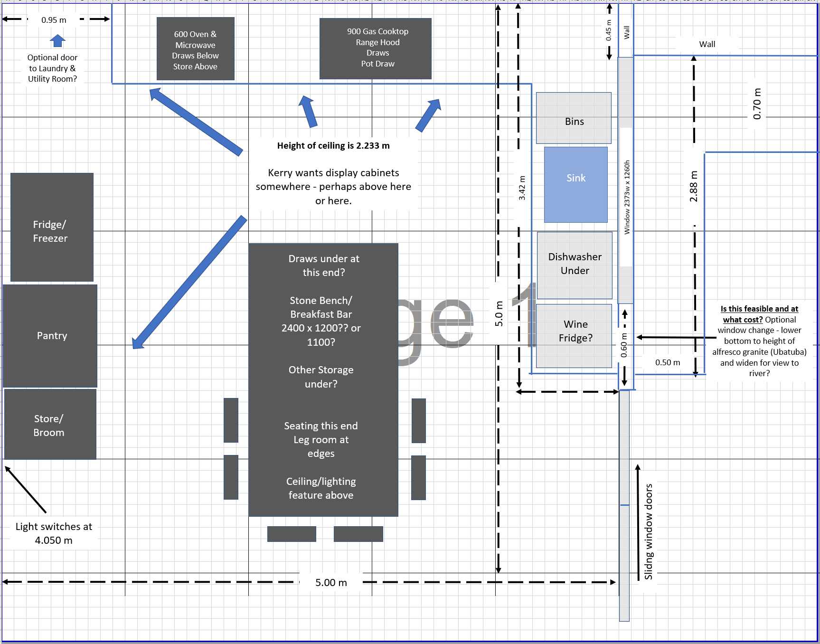Select the 5.00 m horizontal dimension label
Viewport: 820px width, 644px height.
(331, 583)
